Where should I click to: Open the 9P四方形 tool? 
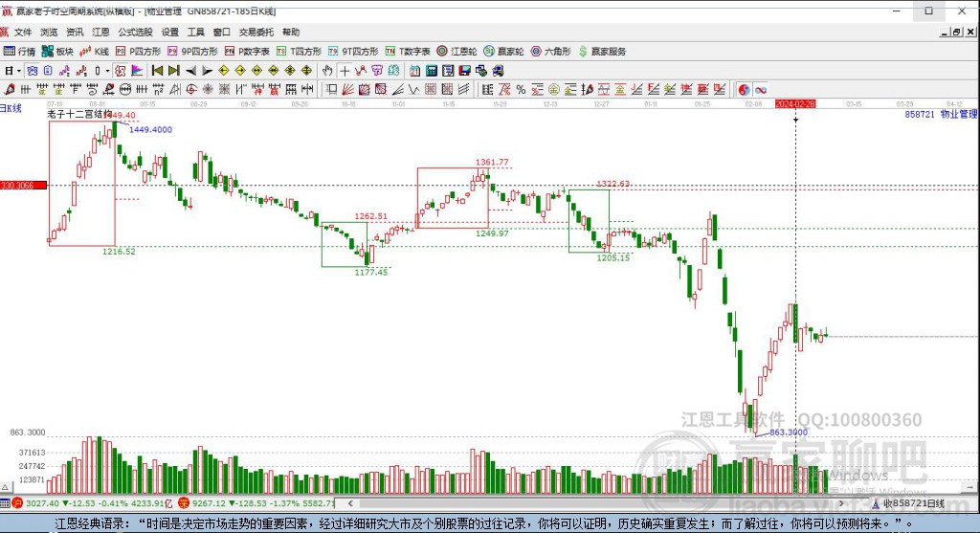click(192, 52)
